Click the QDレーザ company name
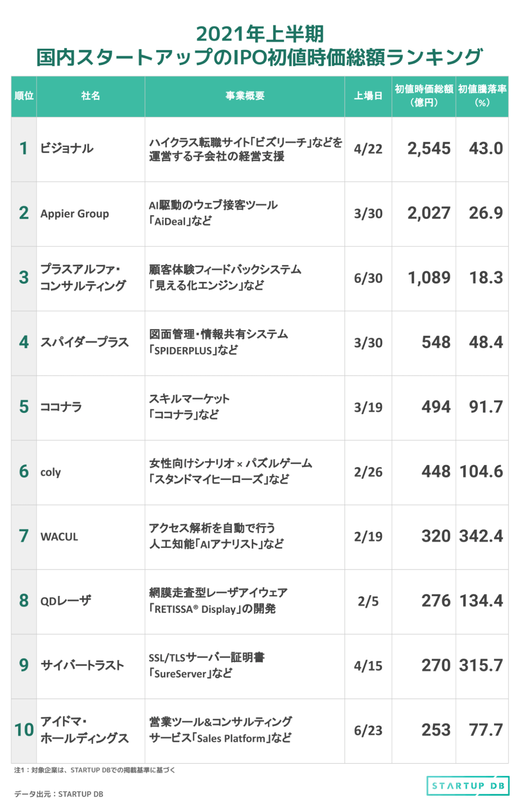 click(66, 601)
